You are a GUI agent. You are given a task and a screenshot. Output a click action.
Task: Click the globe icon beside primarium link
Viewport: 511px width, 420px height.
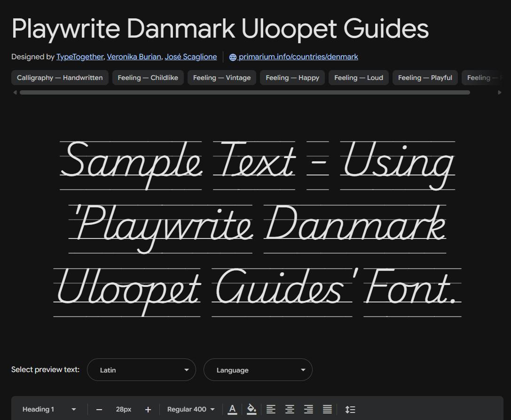click(233, 57)
